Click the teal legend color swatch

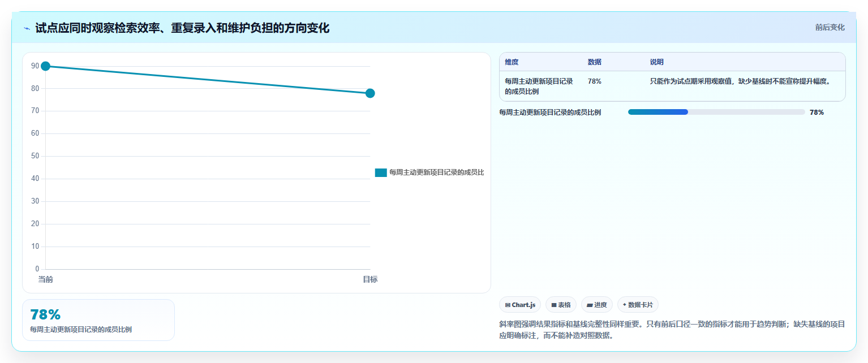pos(381,172)
